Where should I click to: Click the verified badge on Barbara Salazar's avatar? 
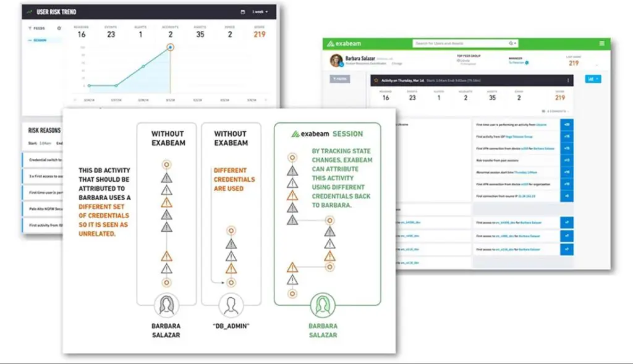coord(341,64)
